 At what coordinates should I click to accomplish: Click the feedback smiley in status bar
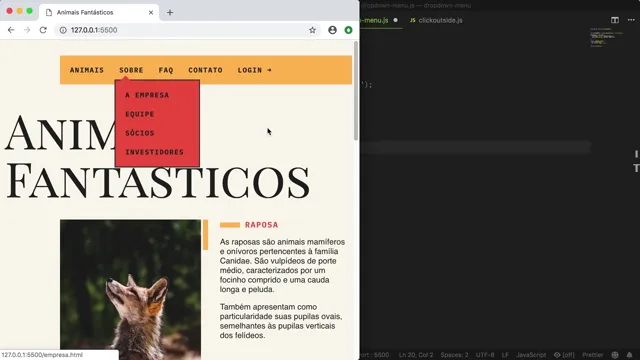point(615,355)
